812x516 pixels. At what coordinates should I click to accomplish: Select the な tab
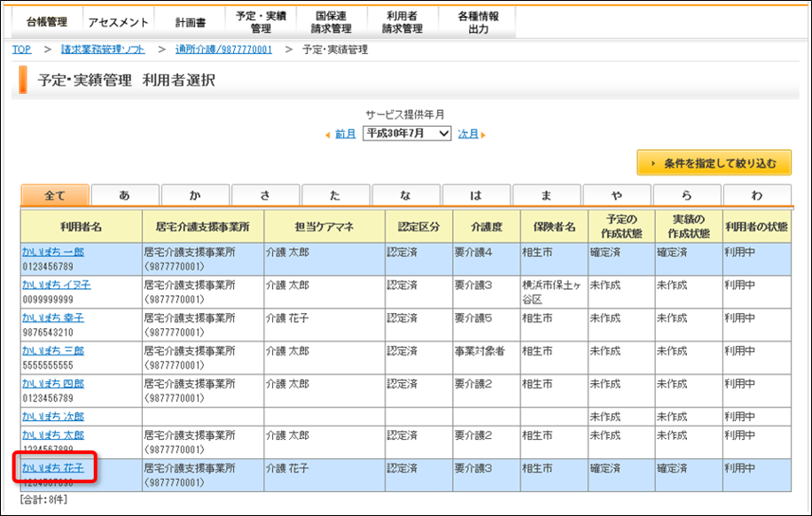coord(406,195)
